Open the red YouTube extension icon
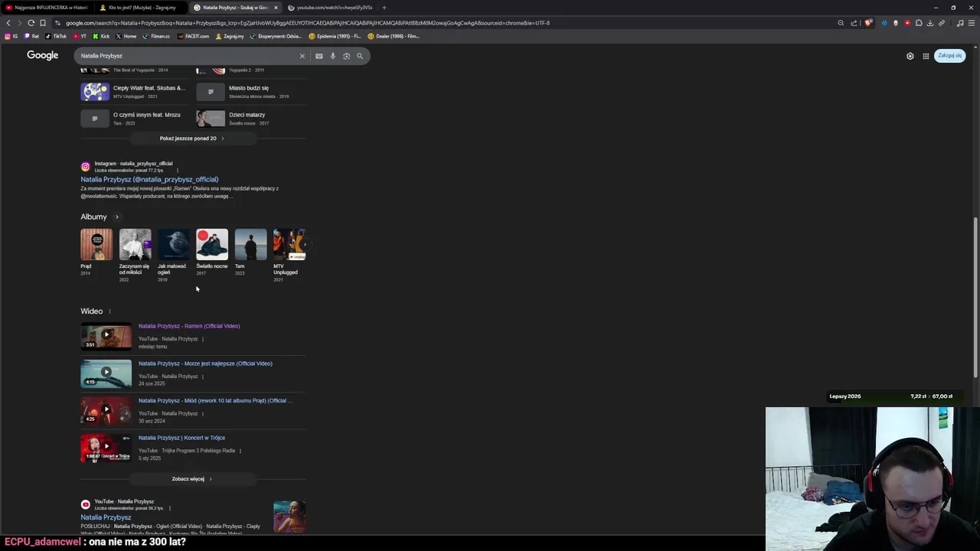 click(x=907, y=23)
